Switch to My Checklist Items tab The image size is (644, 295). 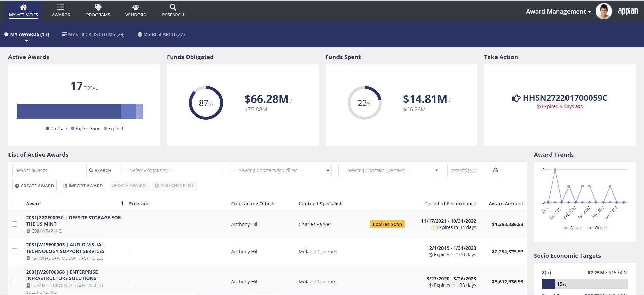[x=93, y=34]
